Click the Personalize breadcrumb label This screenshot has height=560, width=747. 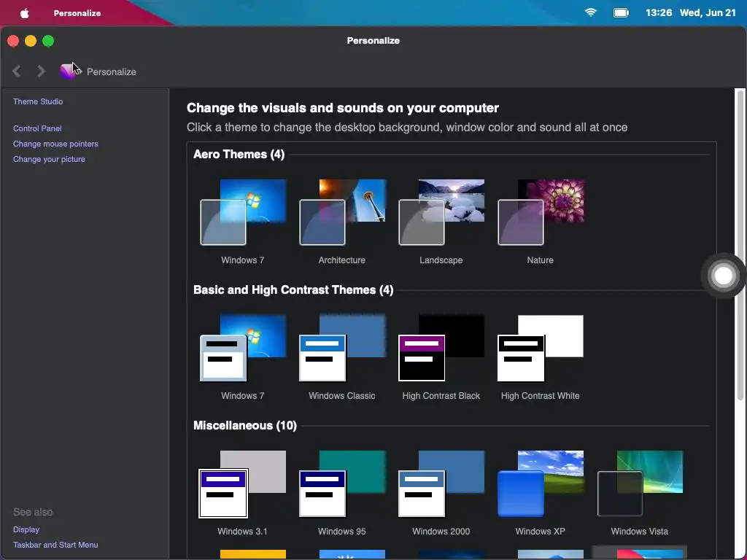112,72
